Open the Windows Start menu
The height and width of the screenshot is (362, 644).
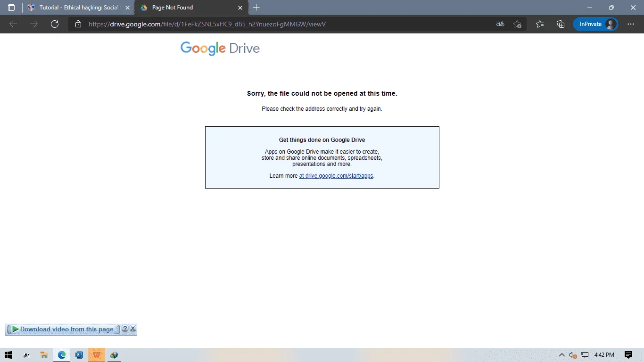click(8, 355)
